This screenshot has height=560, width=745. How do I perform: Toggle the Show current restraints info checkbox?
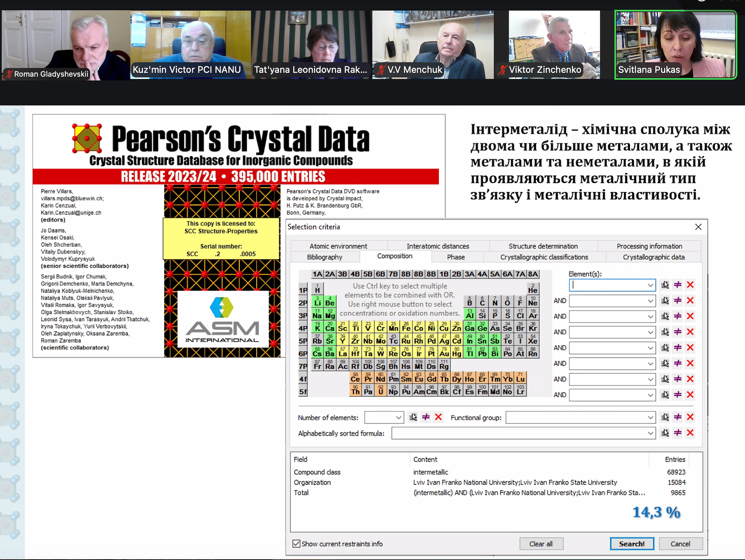coord(296,544)
